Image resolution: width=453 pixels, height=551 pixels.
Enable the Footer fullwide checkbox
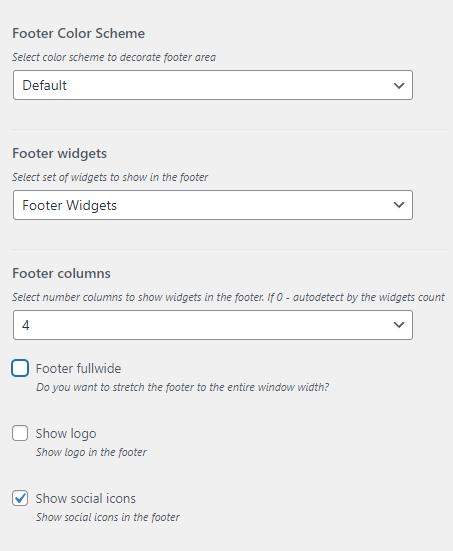coord(20,368)
